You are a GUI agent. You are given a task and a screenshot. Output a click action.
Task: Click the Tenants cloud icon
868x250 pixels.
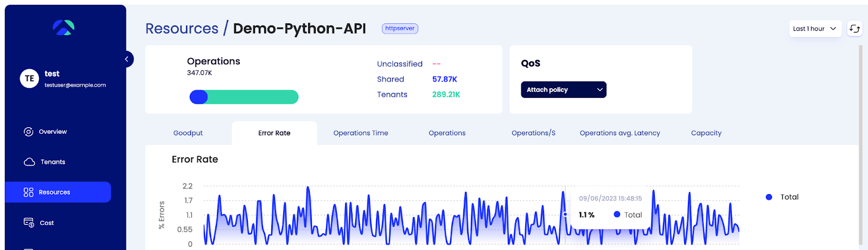pos(29,162)
